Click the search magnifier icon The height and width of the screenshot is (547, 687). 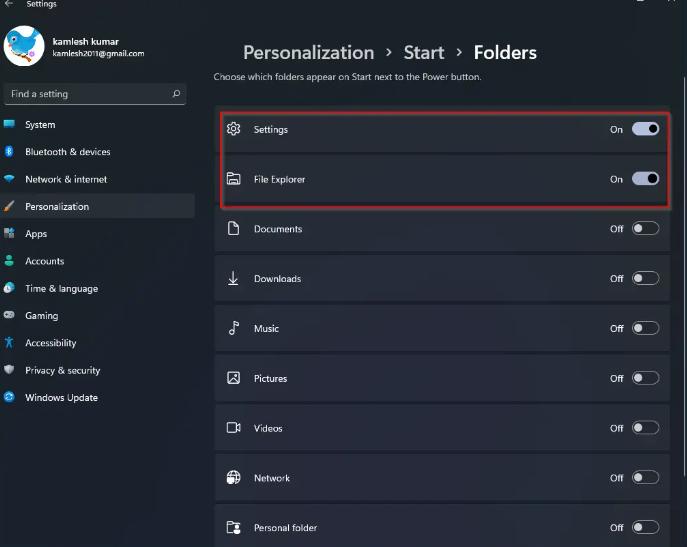coord(177,94)
